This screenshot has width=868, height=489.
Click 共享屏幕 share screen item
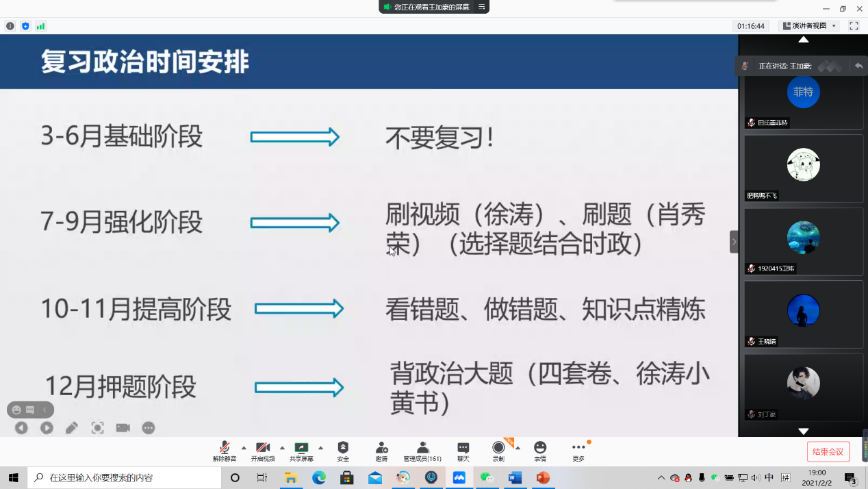(x=301, y=448)
